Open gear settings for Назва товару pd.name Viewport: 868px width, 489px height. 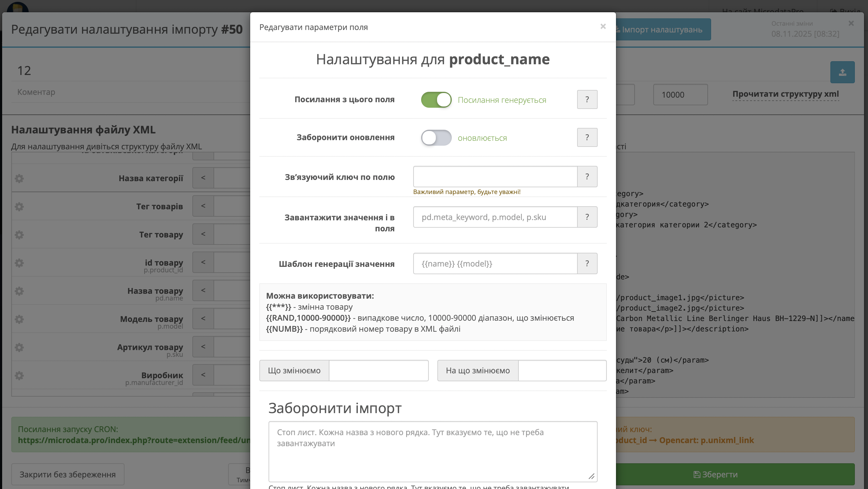click(x=19, y=291)
